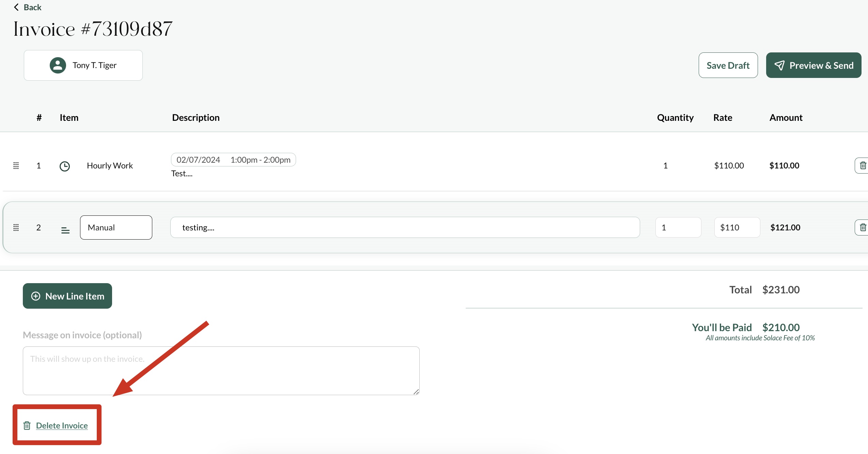Edit quantity field in row 2

pos(678,227)
